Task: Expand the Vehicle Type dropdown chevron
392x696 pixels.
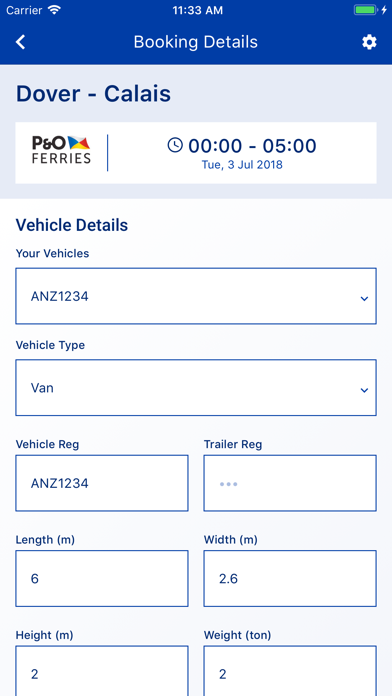Action: [364, 390]
